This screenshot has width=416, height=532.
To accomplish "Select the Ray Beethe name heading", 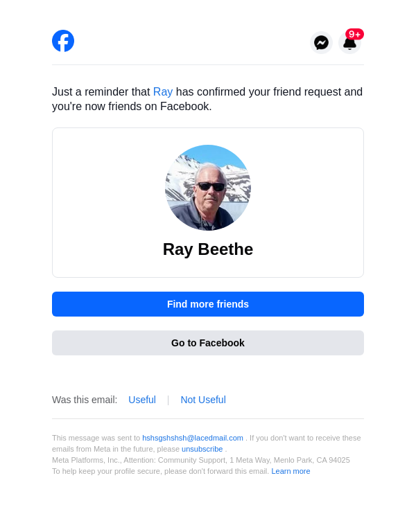I will (x=208, y=249).
